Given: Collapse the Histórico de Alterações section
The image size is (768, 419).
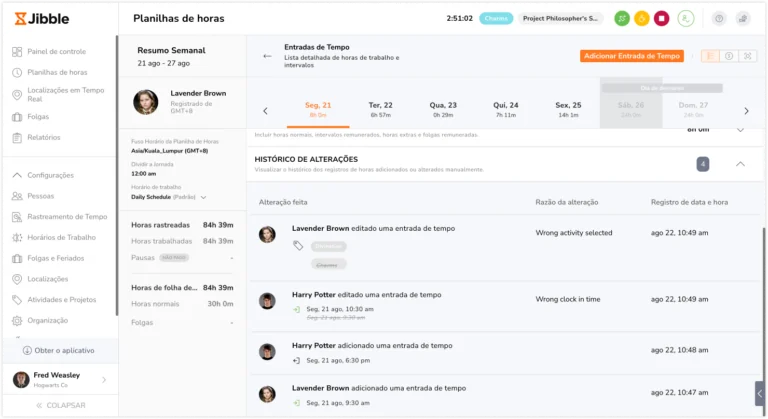Looking at the screenshot, I should tap(740, 164).
